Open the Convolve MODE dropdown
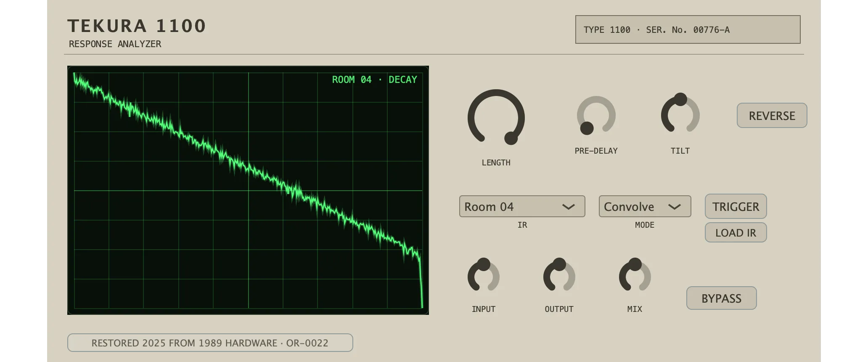Image resolution: width=868 pixels, height=362 pixels. 645,206
